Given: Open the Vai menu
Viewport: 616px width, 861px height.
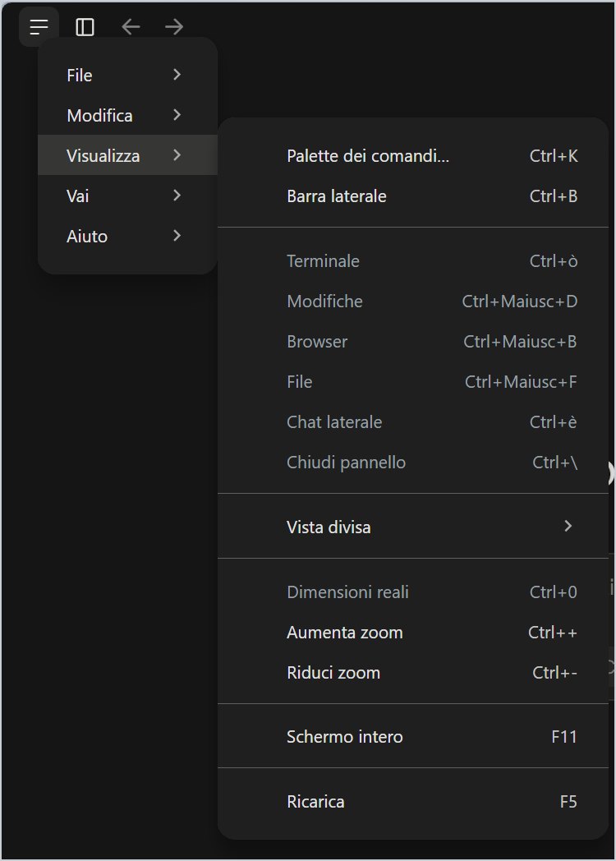Looking at the screenshot, I should click(x=127, y=195).
